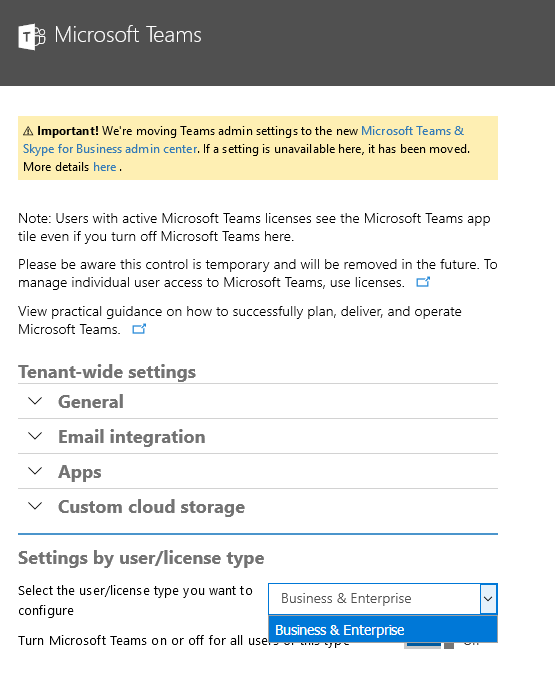This screenshot has height=692, width=555.
Task: Click the 'Settings by user/license type' heading
Action: [141, 558]
